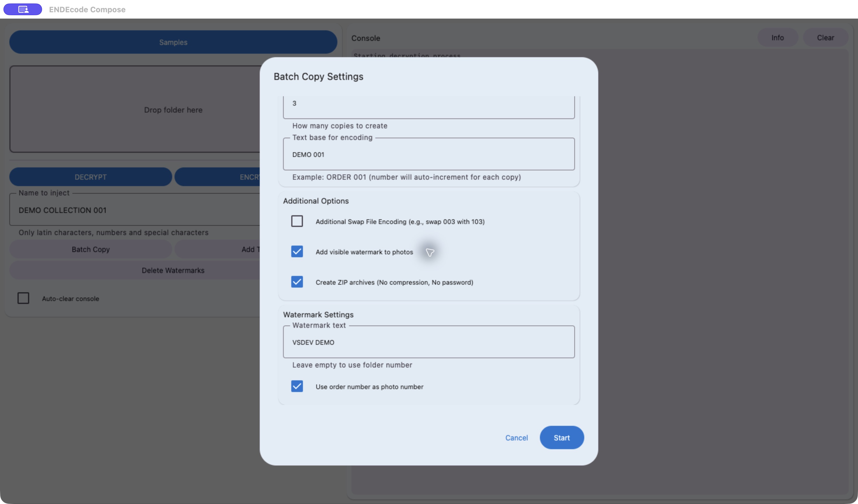Screen dimensions: 858x504
Task: Click the 'How many copies to create' hint
Action: [339, 126]
